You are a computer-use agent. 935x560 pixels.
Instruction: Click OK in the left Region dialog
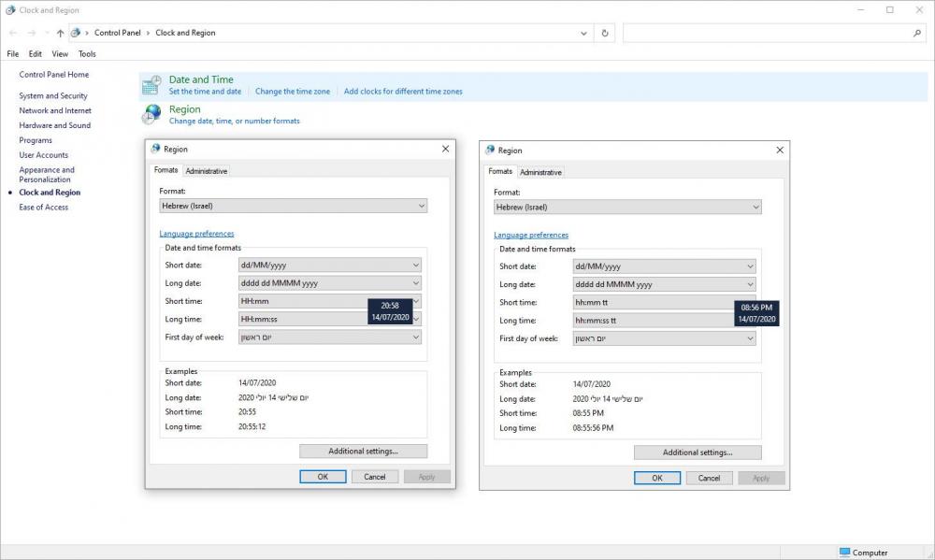(x=323, y=477)
